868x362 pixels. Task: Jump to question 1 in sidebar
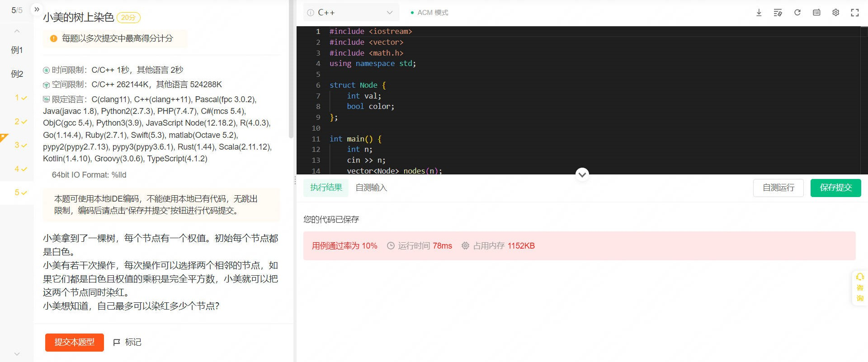click(x=20, y=98)
